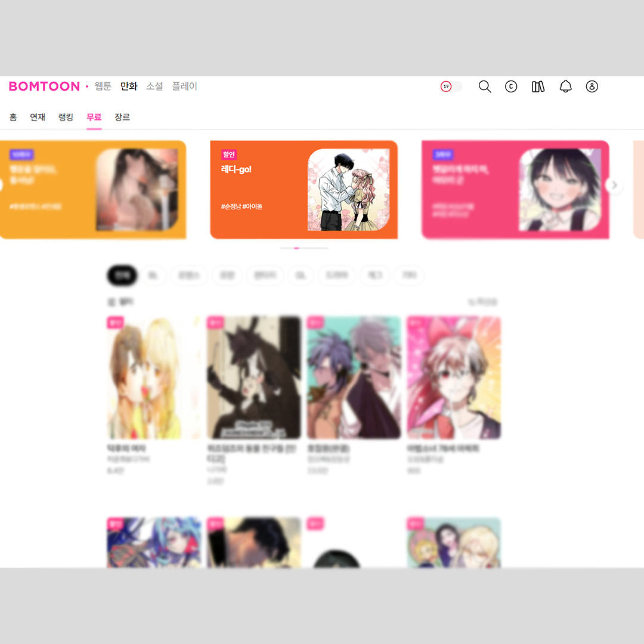Click the BOMTOON logo

point(44,86)
